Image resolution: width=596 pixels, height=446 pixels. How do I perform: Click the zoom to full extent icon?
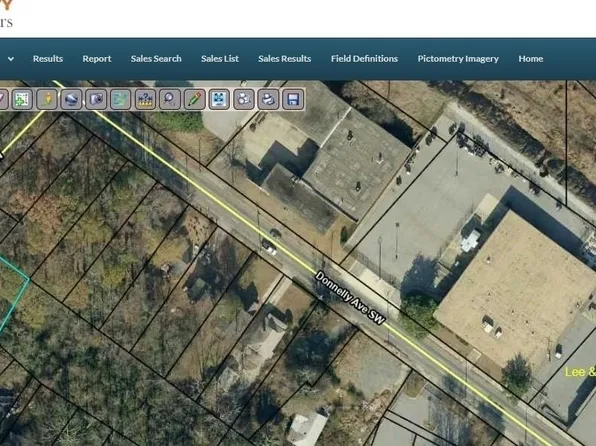coord(219,100)
